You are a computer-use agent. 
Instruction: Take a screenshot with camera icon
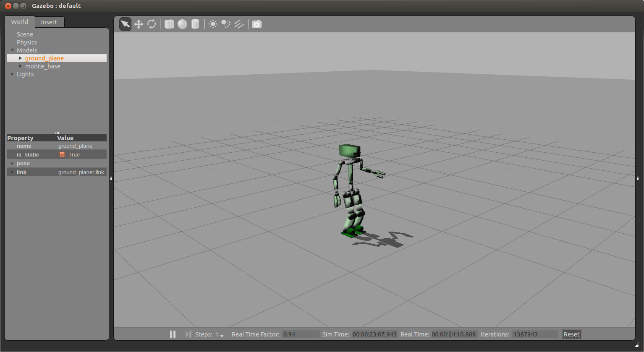[x=257, y=24]
